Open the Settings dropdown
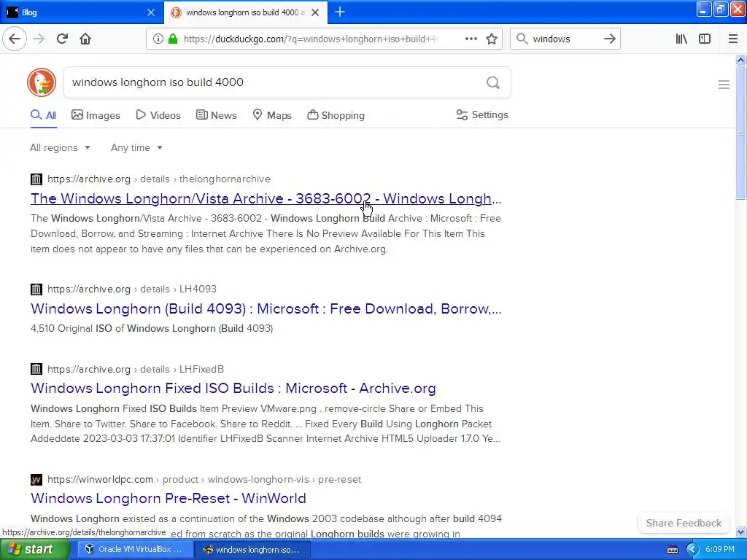Viewport: 747px width, 560px height. click(482, 114)
